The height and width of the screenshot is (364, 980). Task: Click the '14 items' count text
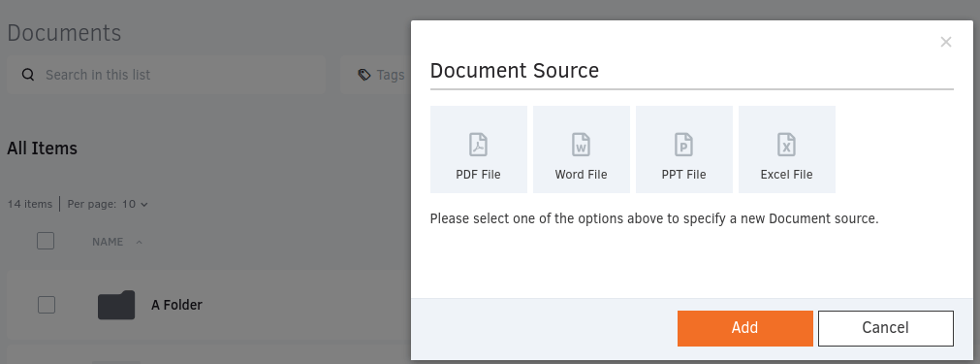pos(30,204)
